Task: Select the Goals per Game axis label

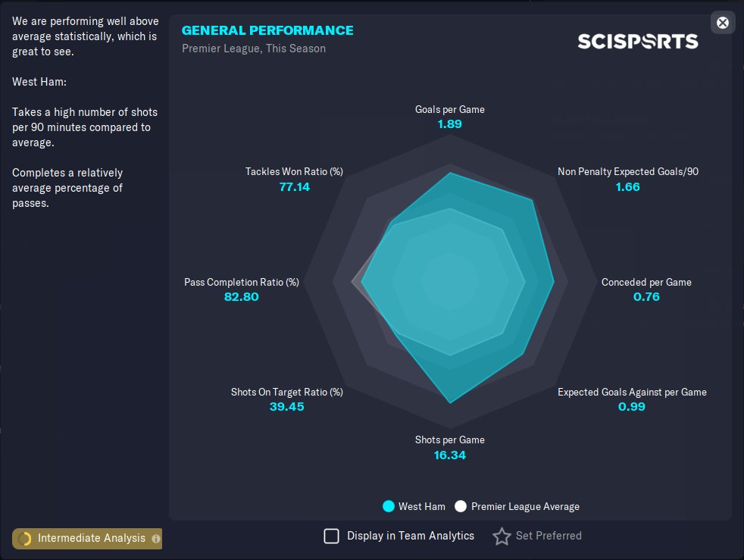Action: [449, 109]
